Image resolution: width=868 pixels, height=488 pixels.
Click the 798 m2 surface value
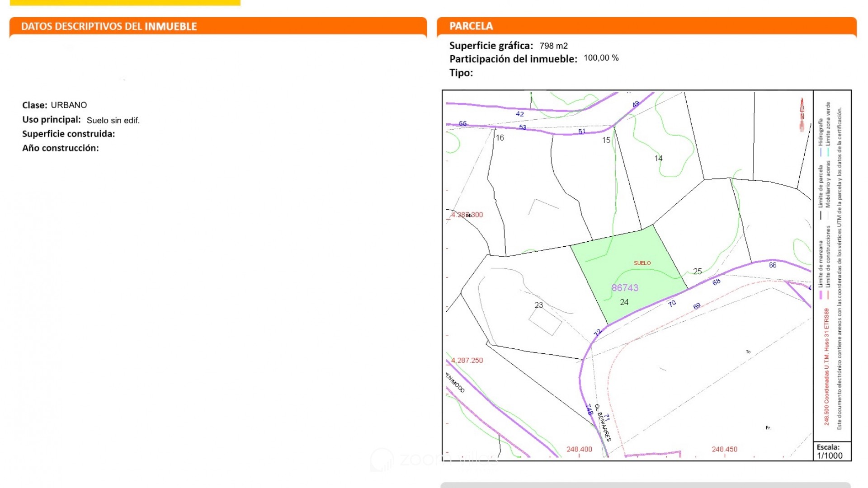[x=553, y=46]
